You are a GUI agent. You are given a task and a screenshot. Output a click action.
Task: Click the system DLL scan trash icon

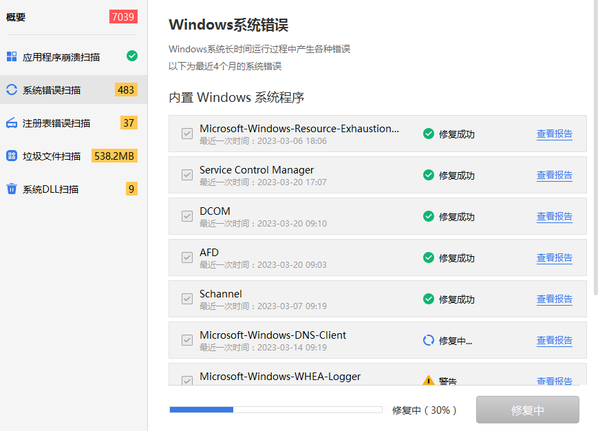(12, 189)
